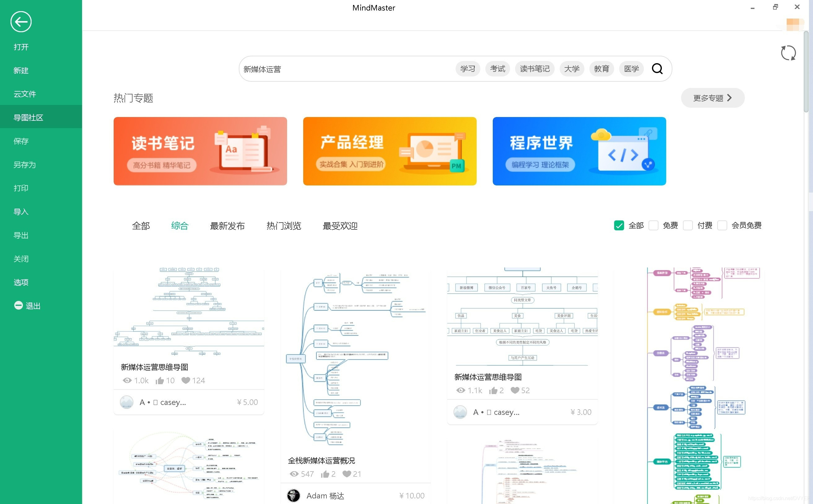Click the back arrow circle icon
This screenshot has height=504, width=813.
click(21, 22)
